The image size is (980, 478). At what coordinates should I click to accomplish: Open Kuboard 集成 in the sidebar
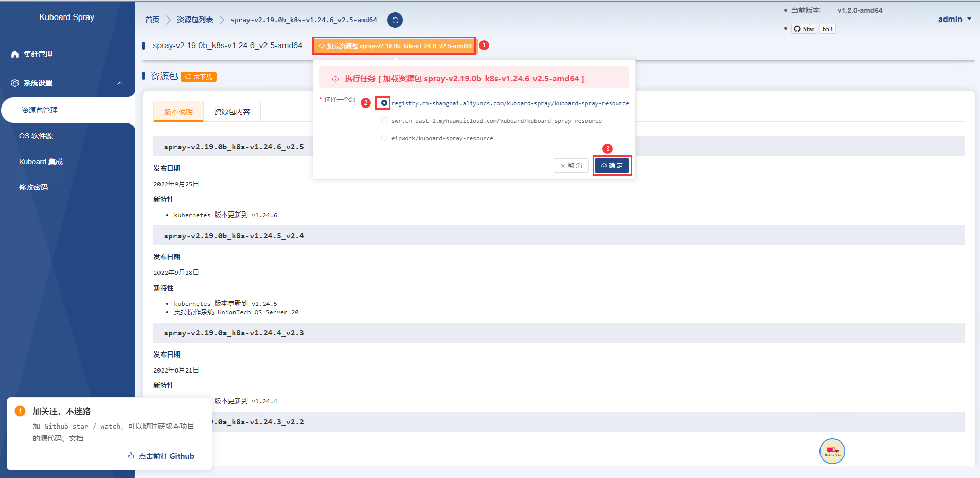pos(67,162)
